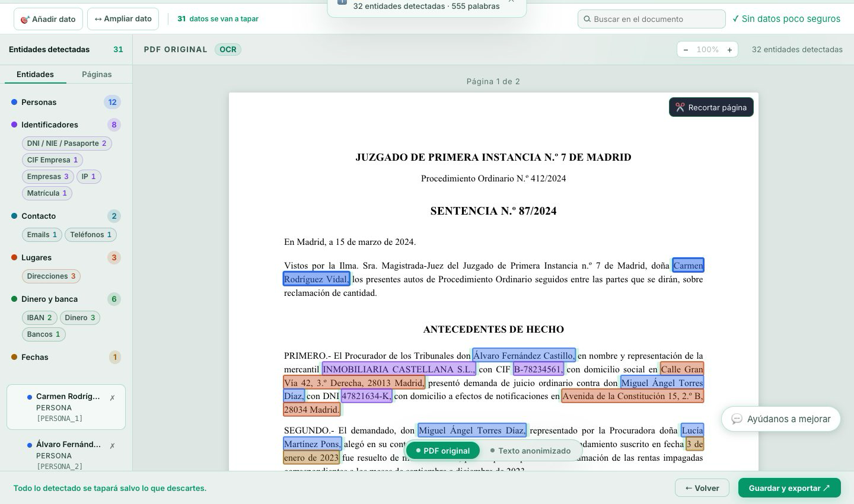Select the Fechas category

point(66,357)
